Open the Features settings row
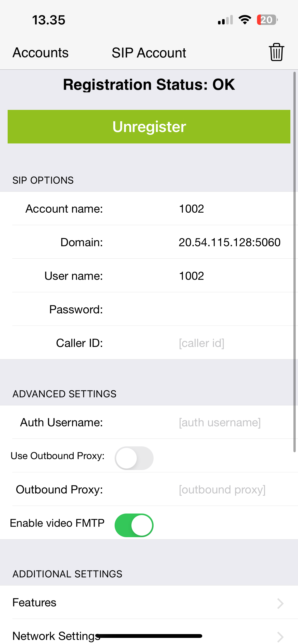Viewport: 298px width, 644px height. 127,602
